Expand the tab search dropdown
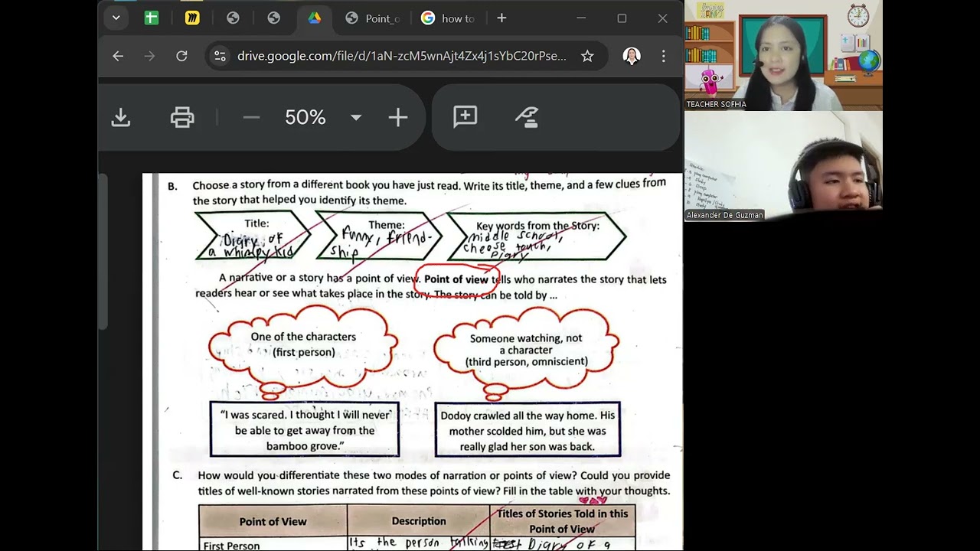The width and height of the screenshot is (980, 551). pos(116,18)
